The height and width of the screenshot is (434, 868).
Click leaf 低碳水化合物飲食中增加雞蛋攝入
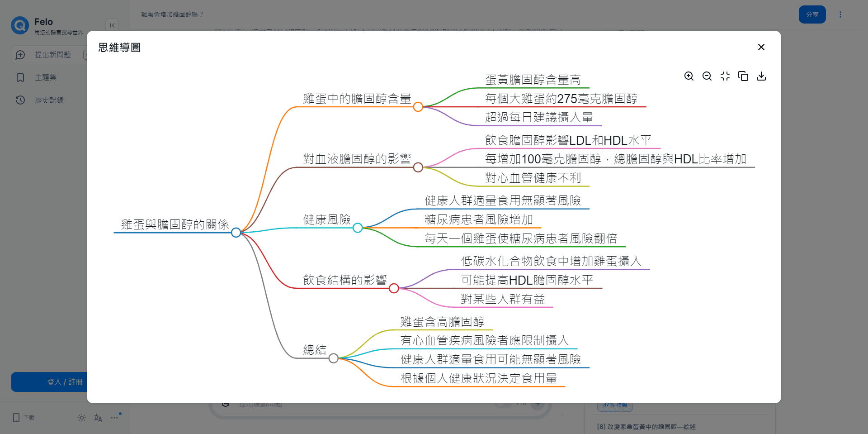click(x=551, y=261)
